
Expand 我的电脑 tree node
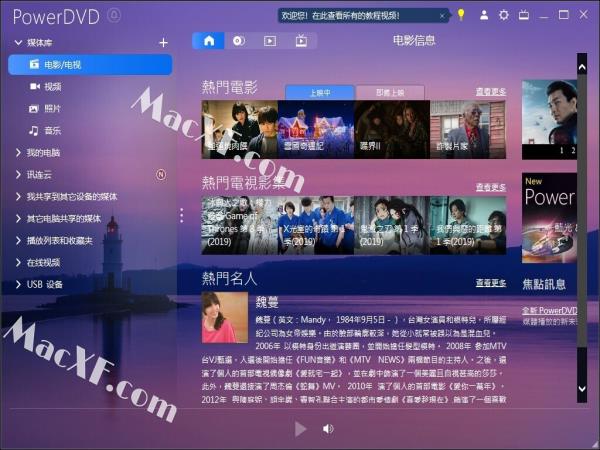[x=18, y=153]
